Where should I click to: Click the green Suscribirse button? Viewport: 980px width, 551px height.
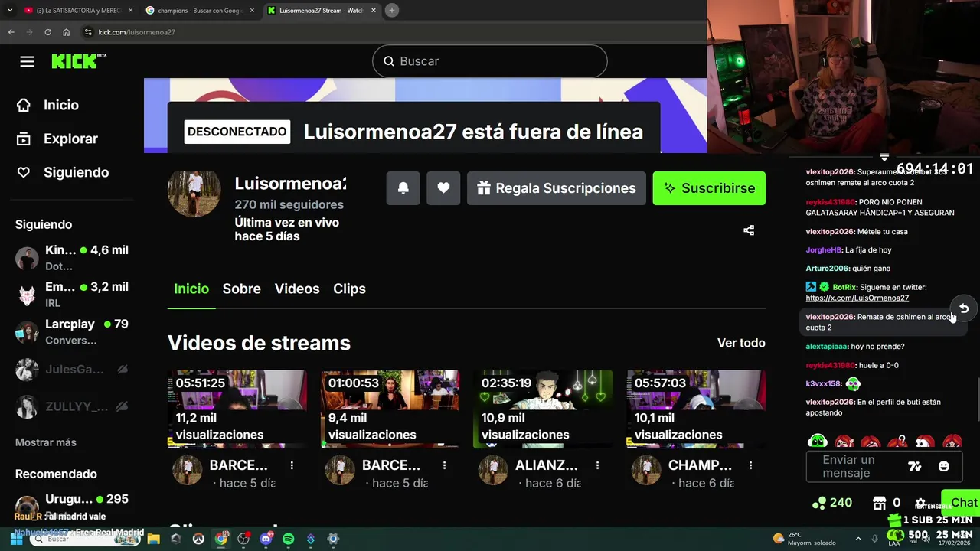click(x=709, y=188)
